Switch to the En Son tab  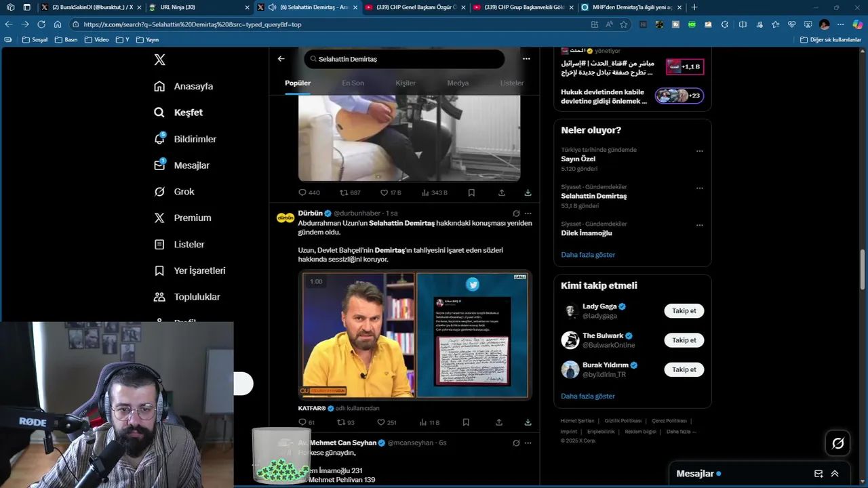pyautogui.click(x=353, y=83)
